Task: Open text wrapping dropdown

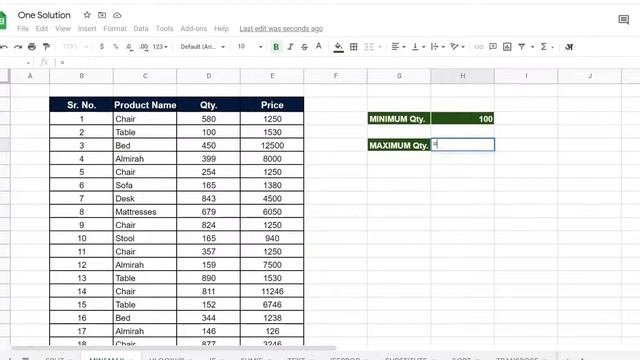Action: pyautogui.click(x=438, y=47)
